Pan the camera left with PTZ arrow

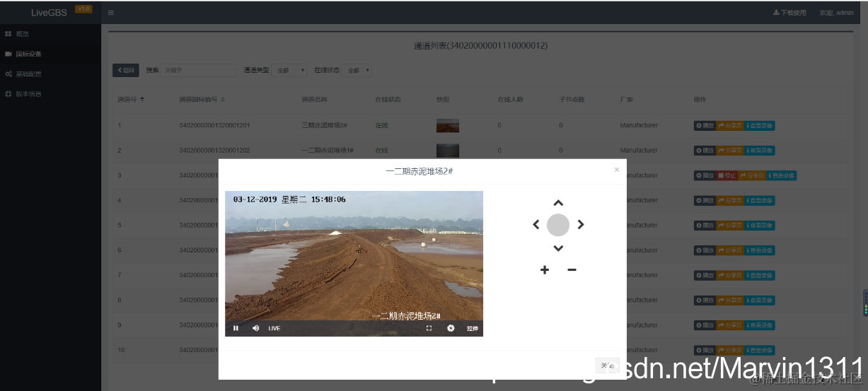(x=536, y=225)
